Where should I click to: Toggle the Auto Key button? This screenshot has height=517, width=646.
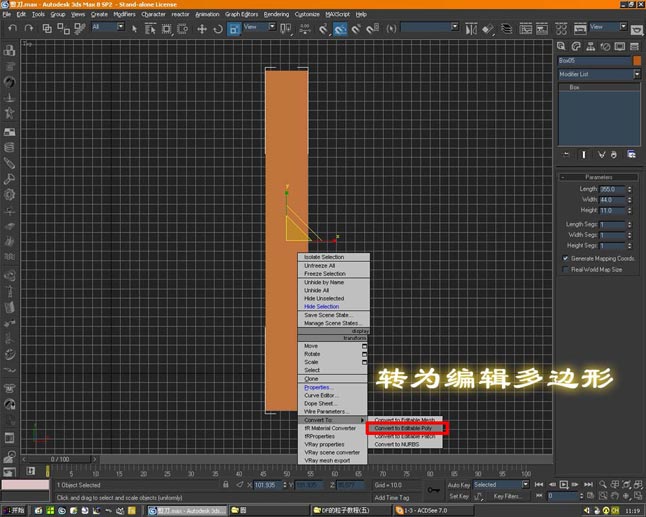pyautogui.click(x=459, y=485)
